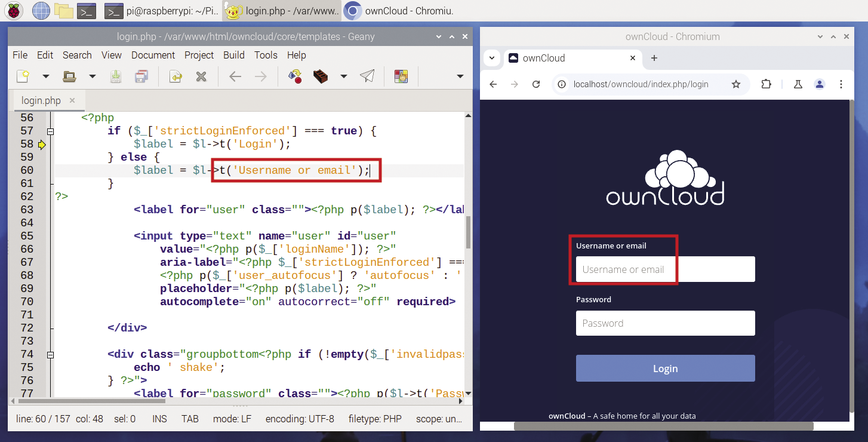Reload the ownCloud page

click(536, 84)
